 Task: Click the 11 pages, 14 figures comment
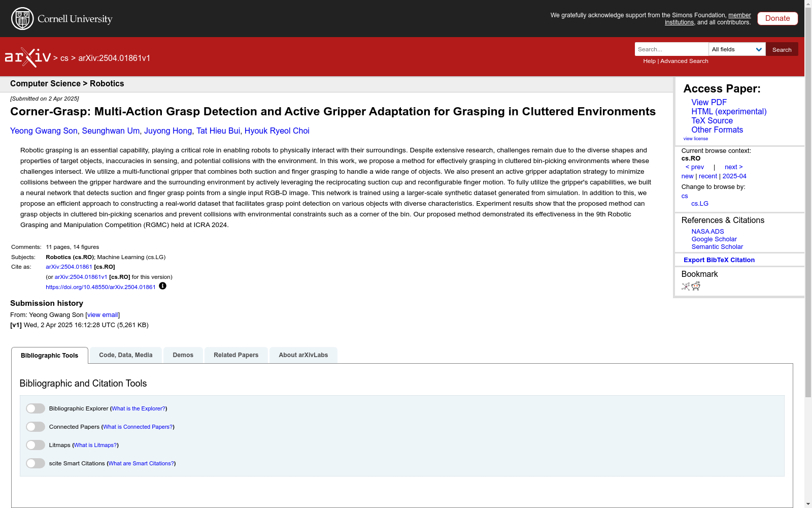click(73, 247)
